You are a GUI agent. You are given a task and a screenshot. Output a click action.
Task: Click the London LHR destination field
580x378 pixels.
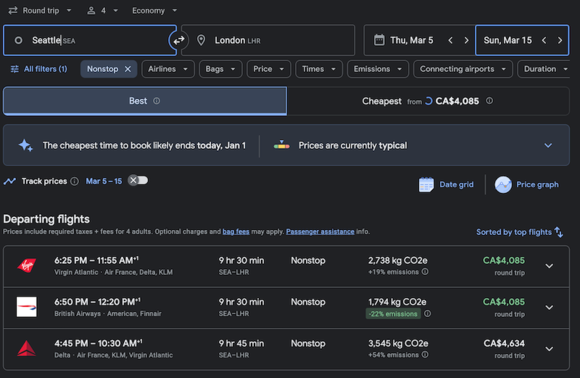click(x=268, y=40)
